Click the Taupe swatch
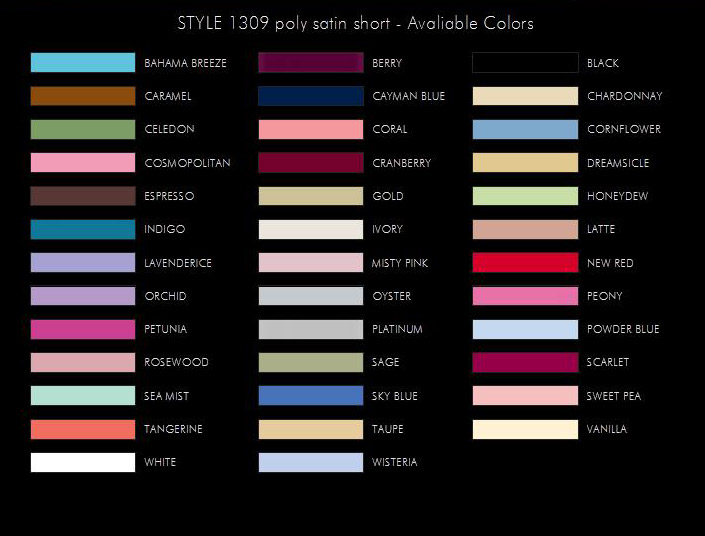The width and height of the screenshot is (705, 536). pos(311,429)
